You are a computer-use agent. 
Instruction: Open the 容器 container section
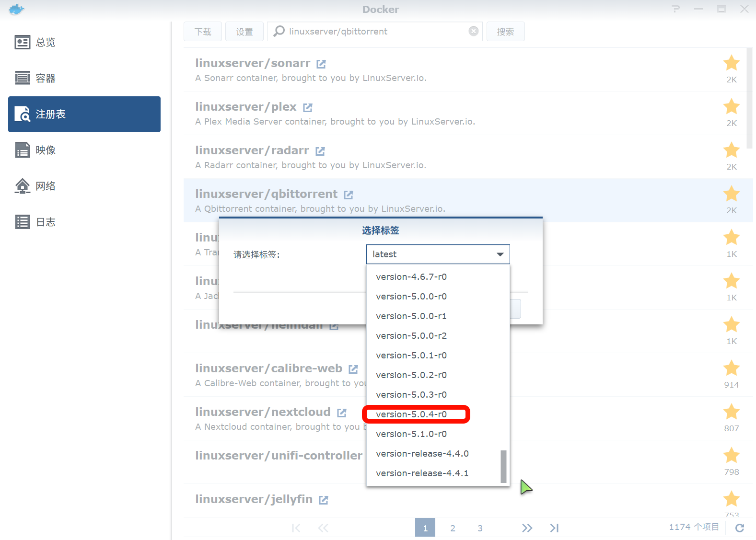[84, 78]
